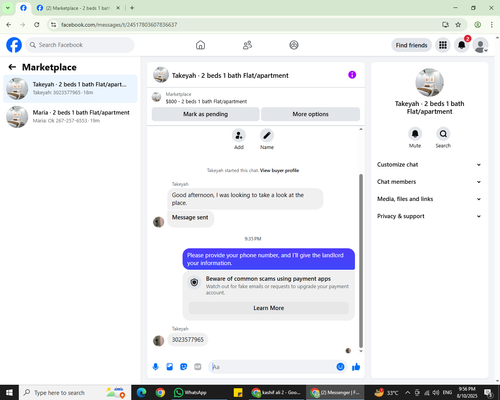The width and height of the screenshot is (500, 400).
Task: View site information icon in address bar
Action: (53, 24)
